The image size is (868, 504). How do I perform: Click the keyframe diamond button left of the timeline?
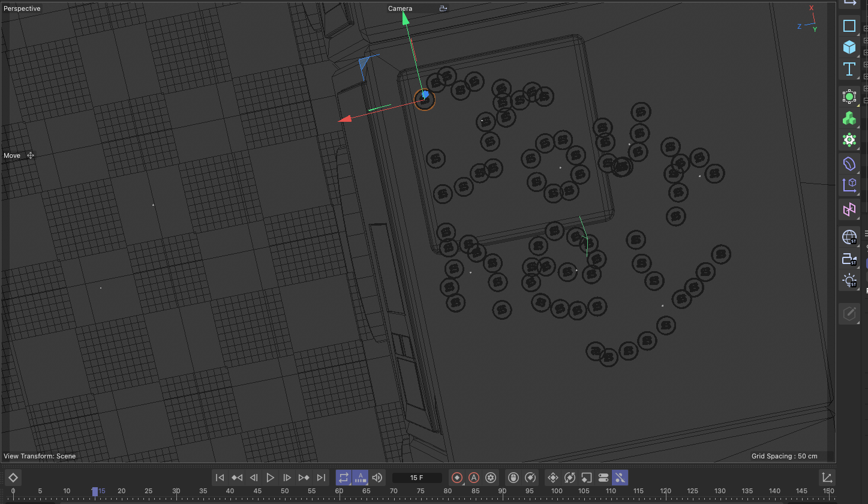click(13, 478)
